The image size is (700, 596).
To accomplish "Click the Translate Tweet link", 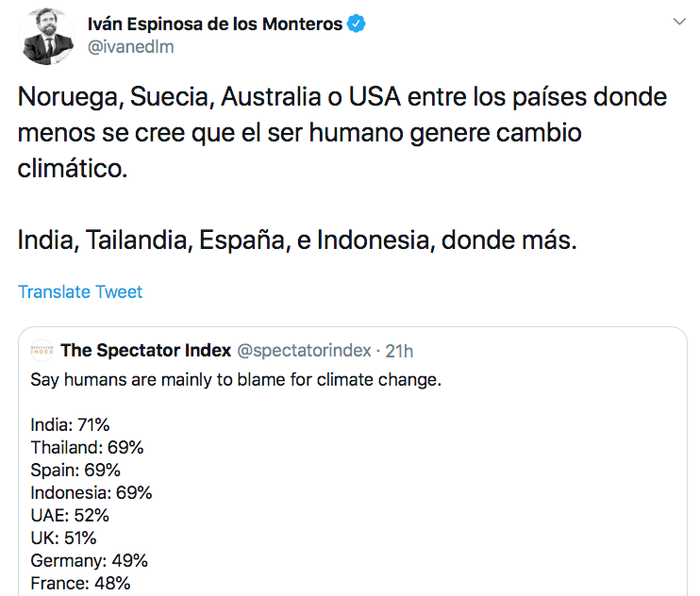I will [80, 291].
